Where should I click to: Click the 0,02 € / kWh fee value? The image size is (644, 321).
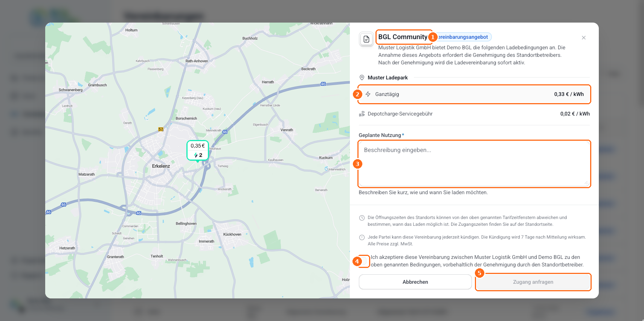point(575,114)
